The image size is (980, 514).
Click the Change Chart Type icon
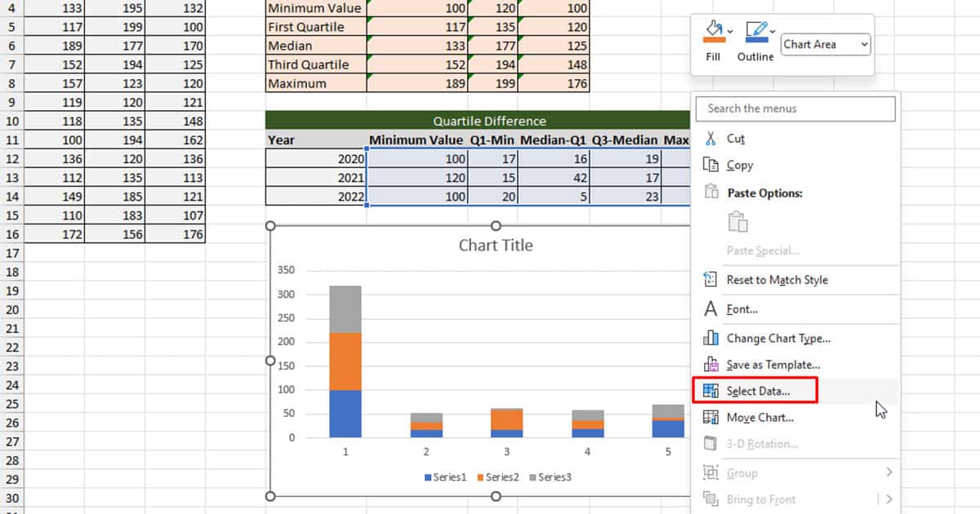pos(711,338)
